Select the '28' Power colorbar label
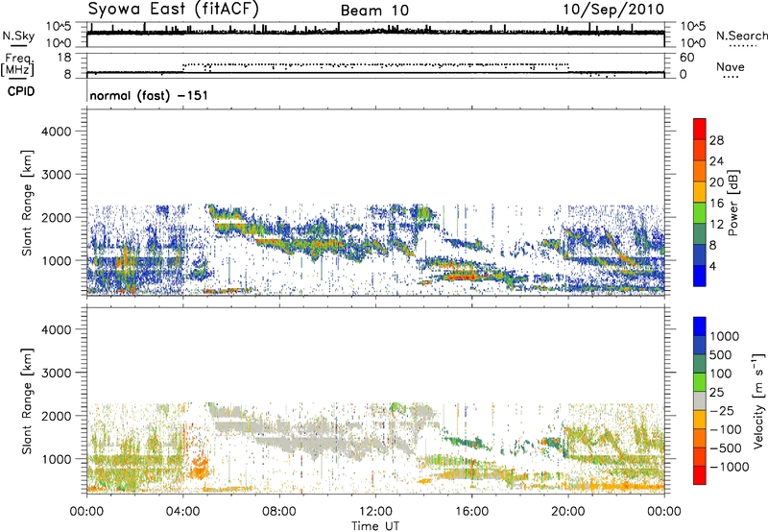The height and width of the screenshot is (532, 768). pos(716,140)
